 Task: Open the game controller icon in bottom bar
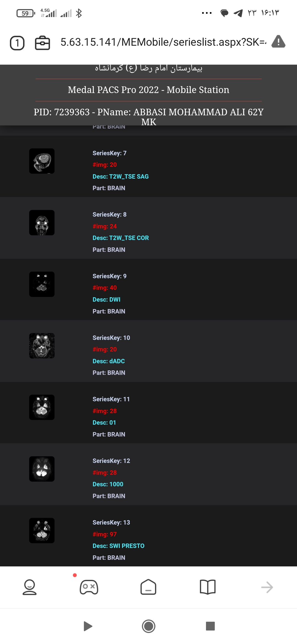89,587
